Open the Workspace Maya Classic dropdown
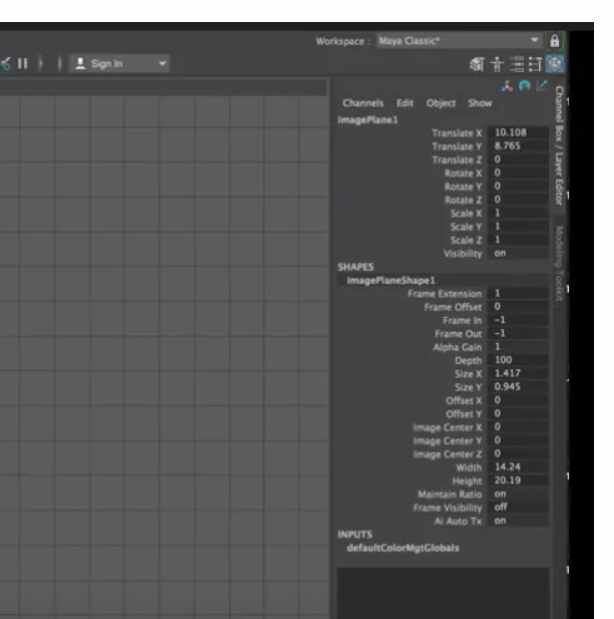 pos(459,41)
